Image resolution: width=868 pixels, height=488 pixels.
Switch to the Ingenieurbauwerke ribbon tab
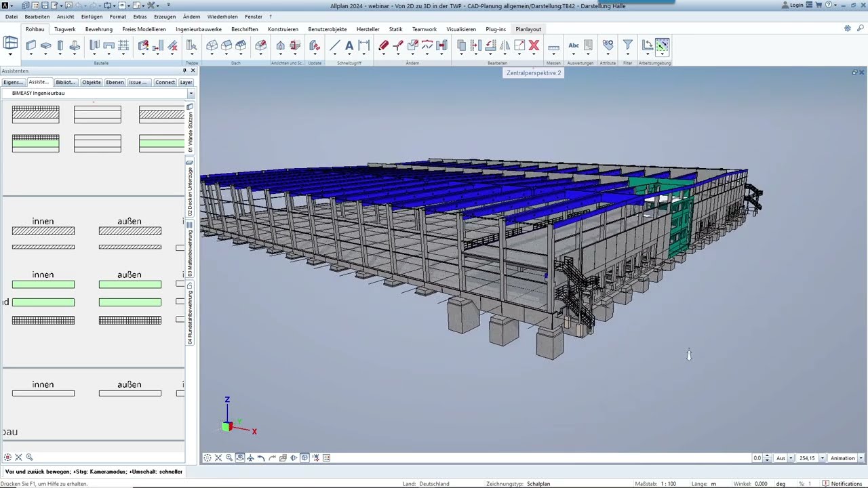point(199,29)
